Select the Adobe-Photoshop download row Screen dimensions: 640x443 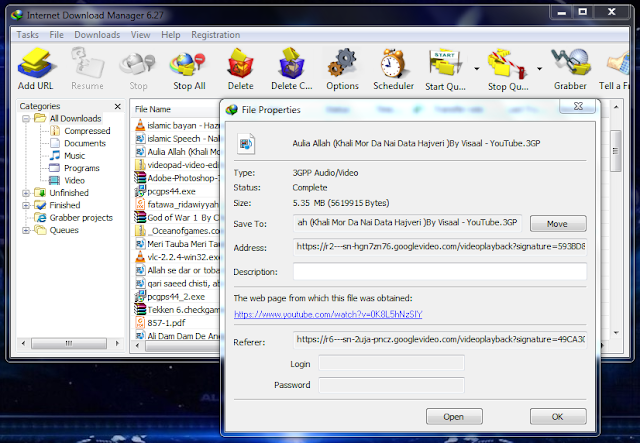coord(177,178)
